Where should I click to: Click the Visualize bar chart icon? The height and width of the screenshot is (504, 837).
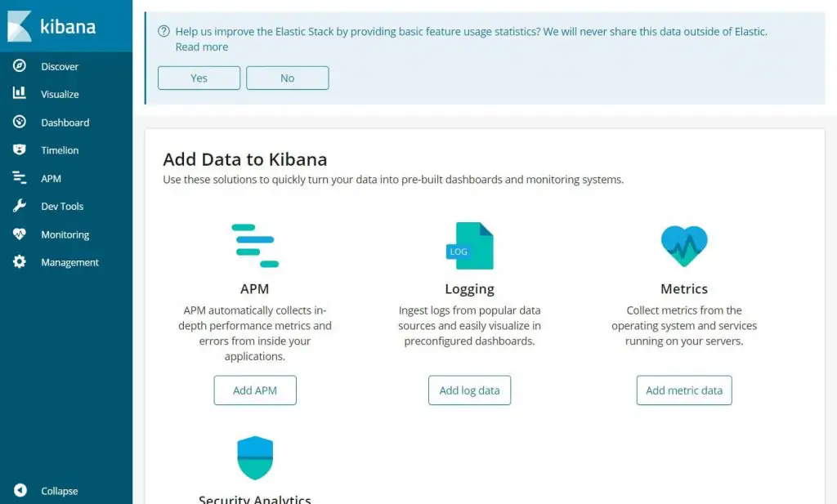pos(20,93)
